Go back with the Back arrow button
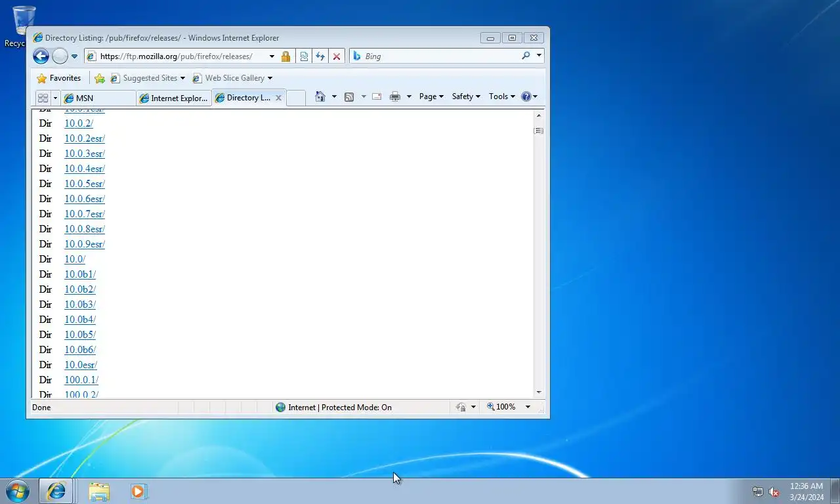 pos(41,56)
